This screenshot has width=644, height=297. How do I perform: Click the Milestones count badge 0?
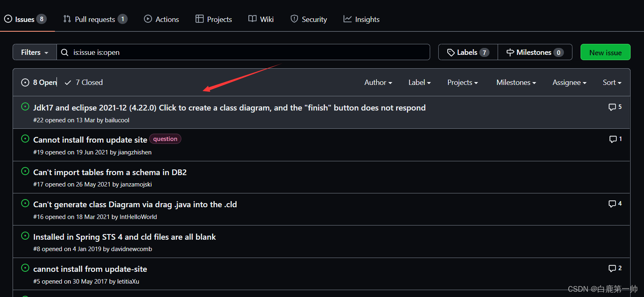click(559, 52)
